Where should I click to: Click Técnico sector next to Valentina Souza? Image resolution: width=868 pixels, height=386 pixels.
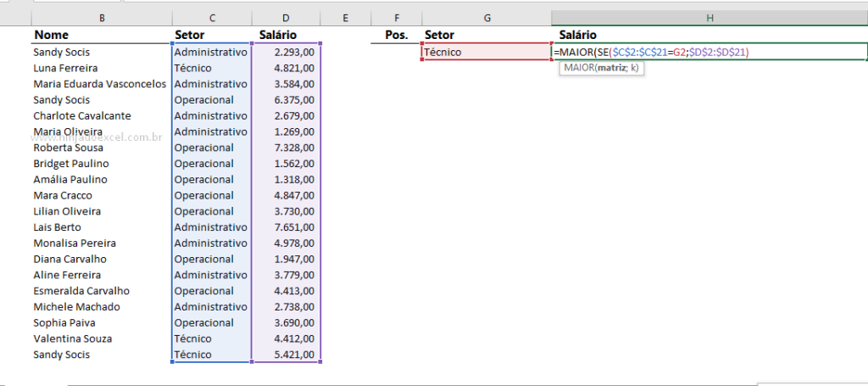click(x=192, y=338)
